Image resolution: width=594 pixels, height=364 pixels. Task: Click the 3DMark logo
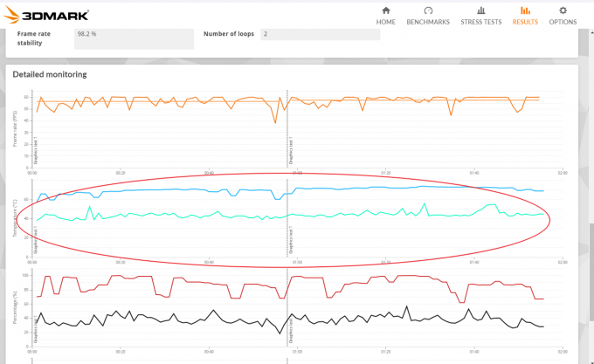pyautogui.click(x=46, y=15)
